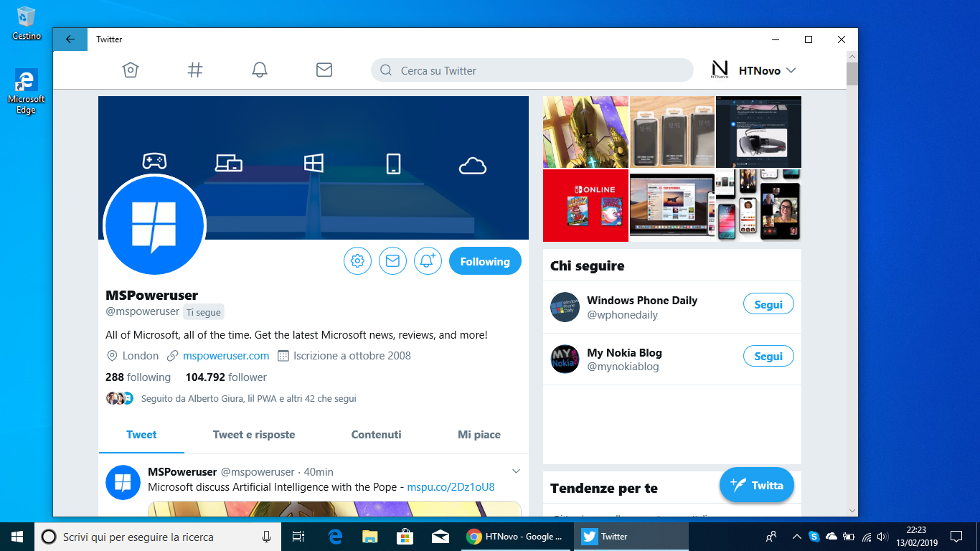The width and height of the screenshot is (980, 551).
Task: Click the Twitta compose button
Action: coord(757,486)
